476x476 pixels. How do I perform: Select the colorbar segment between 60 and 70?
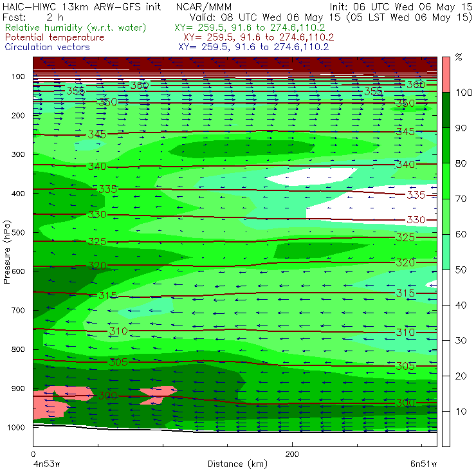(x=446, y=216)
